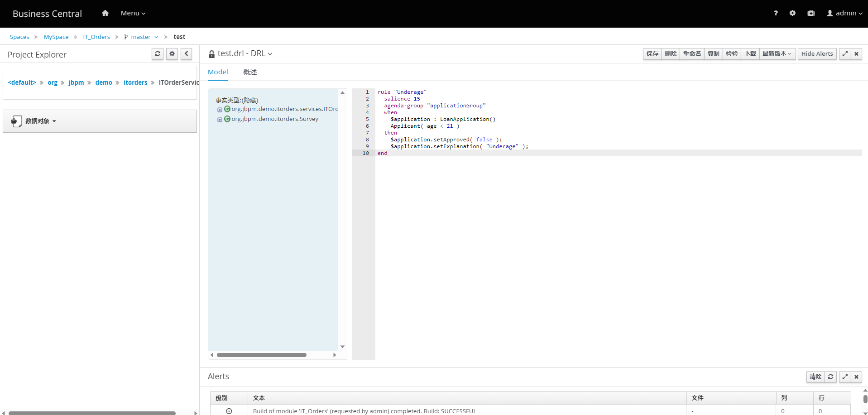Image resolution: width=868 pixels, height=415 pixels.
Task: Go to Spaces breadcrumb
Action: click(19, 37)
